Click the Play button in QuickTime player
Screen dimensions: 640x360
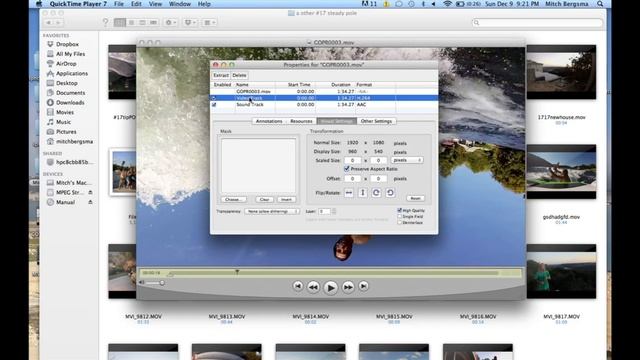tap(331, 287)
